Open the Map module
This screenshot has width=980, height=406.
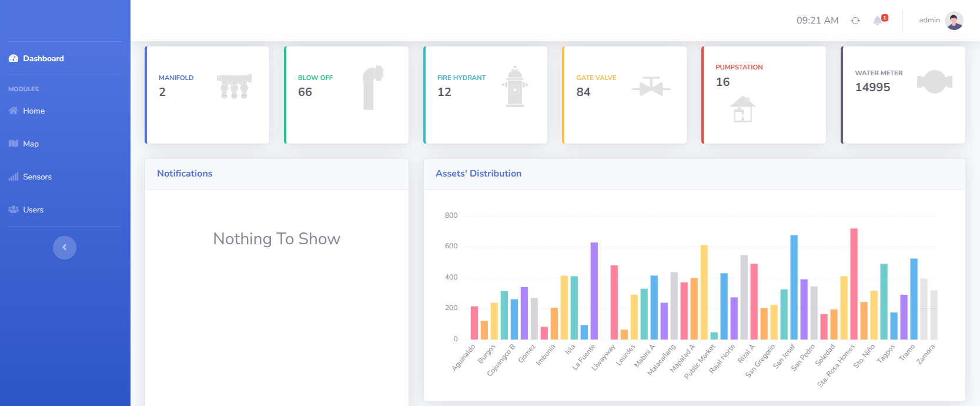pos(31,144)
